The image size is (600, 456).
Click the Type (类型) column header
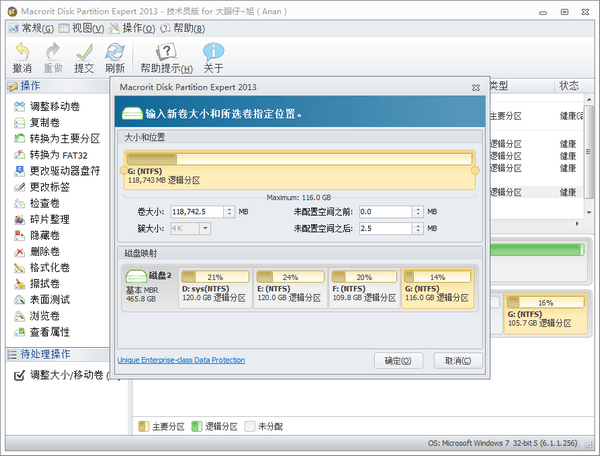click(521, 86)
